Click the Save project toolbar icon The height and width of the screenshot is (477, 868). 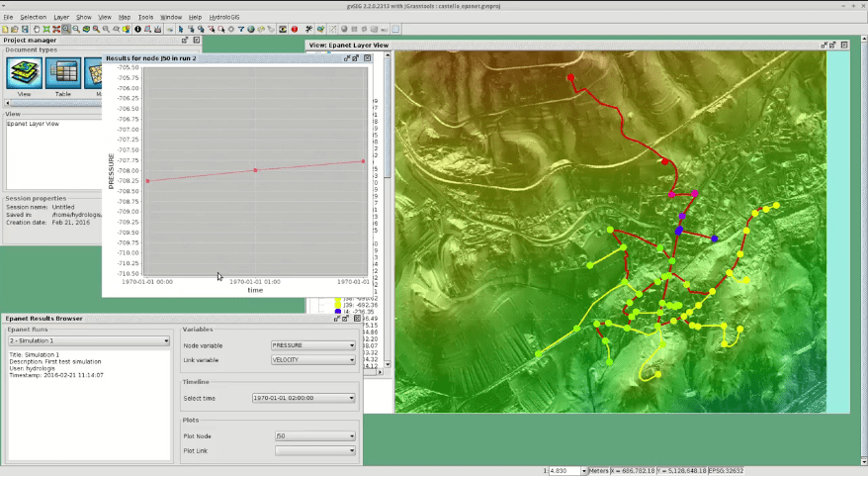[27, 29]
